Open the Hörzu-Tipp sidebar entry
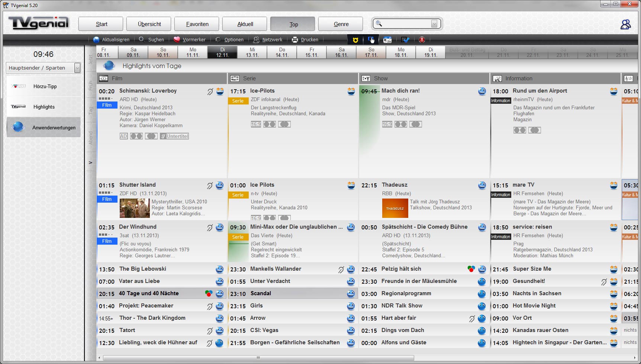 click(44, 86)
